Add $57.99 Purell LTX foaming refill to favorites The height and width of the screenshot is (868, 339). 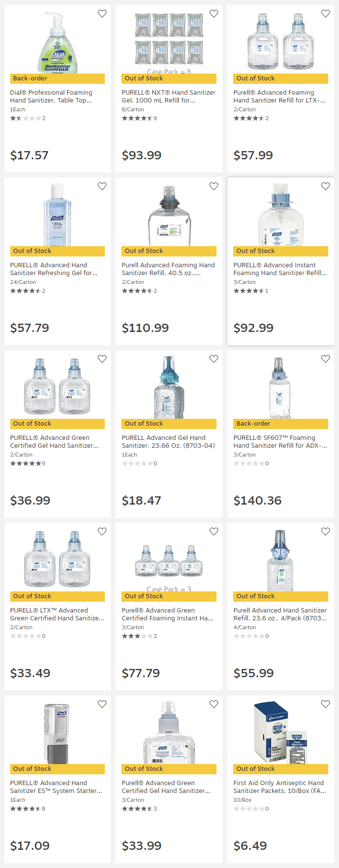point(325,14)
